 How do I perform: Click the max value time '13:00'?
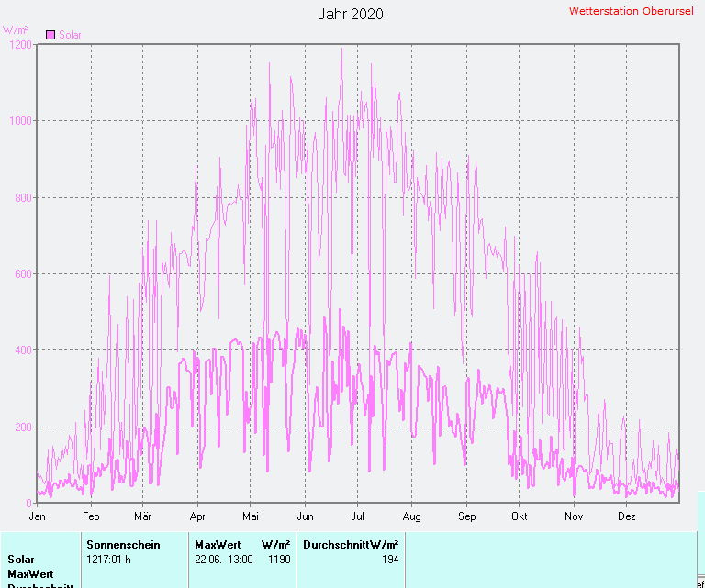[241, 560]
